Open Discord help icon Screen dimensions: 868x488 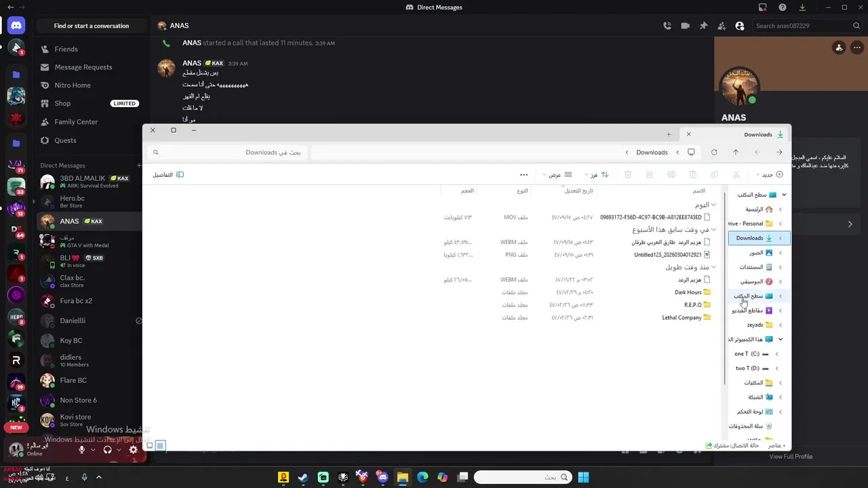click(x=783, y=7)
